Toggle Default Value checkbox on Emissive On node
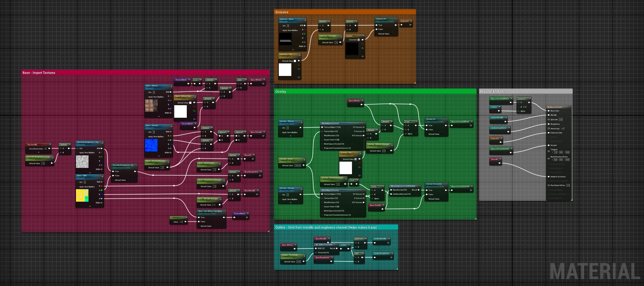The width and height of the screenshot is (644, 286). 391,34
